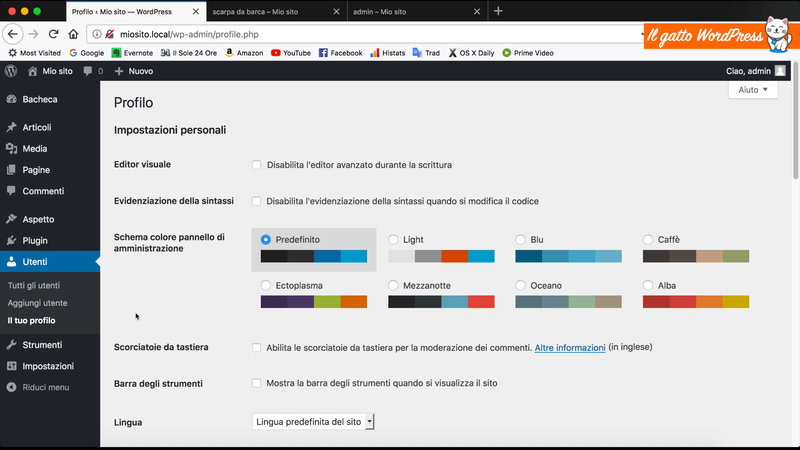Screen dimensions: 800x450
Task: Open YouTube bookmark
Action: coord(291,53)
